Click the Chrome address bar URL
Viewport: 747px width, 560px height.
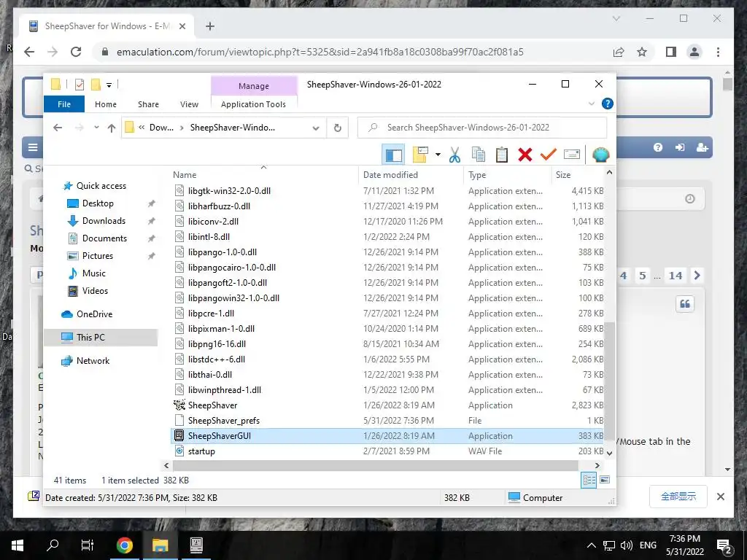coord(320,52)
